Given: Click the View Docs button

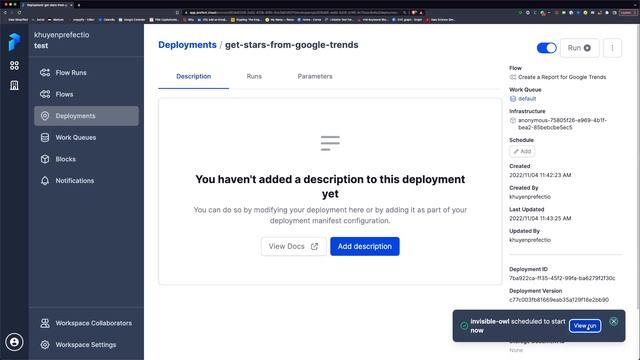Looking at the screenshot, I should [293, 247].
